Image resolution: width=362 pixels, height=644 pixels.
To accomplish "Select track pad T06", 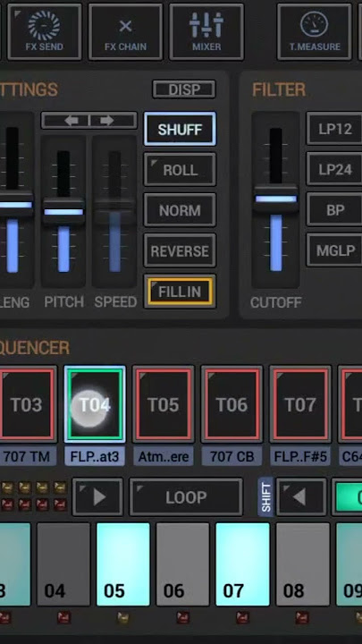I will click(232, 404).
